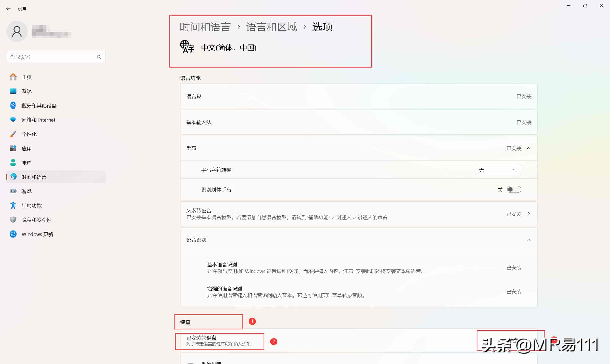Click the 游戏 controller icon
This screenshot has height=364, width=610.
[13, 191]
